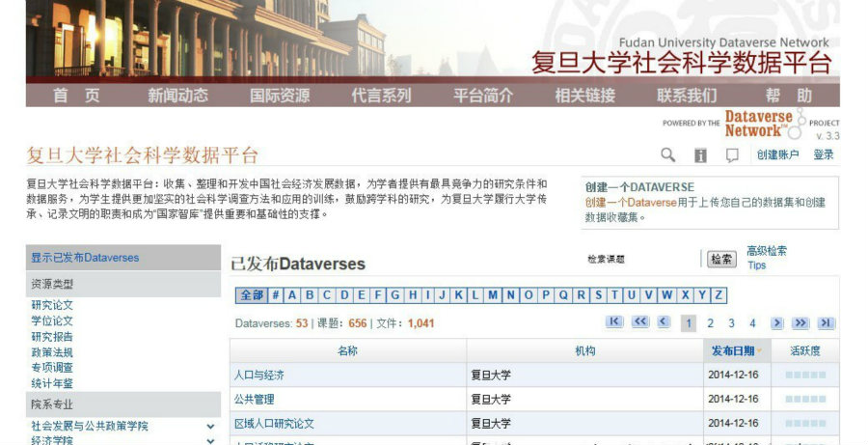Click the 创建账户 link

(777, 155)
